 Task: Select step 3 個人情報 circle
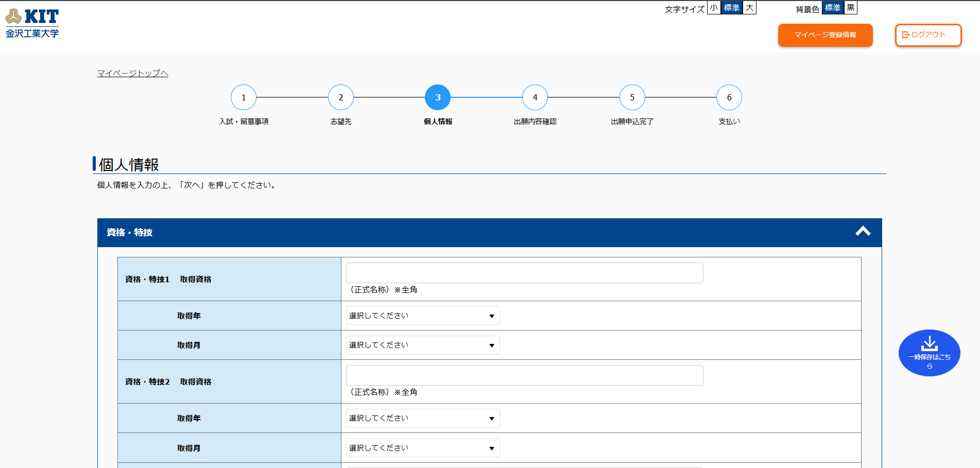(438, 97)
